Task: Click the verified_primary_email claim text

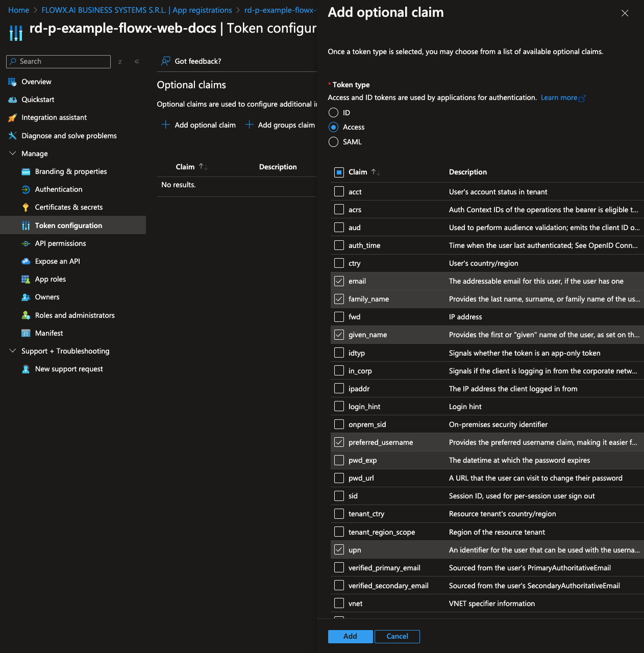Action: (384, 568)
